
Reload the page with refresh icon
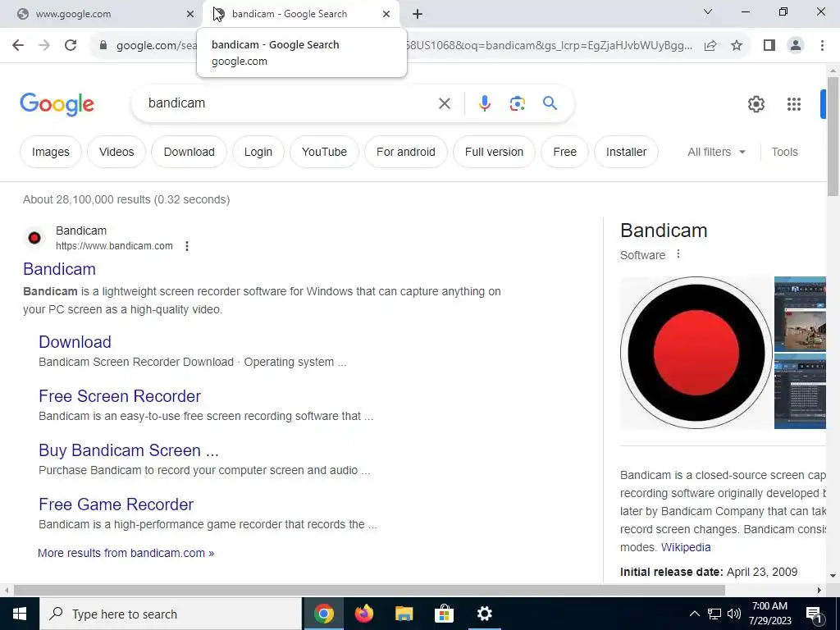point(71,45)
